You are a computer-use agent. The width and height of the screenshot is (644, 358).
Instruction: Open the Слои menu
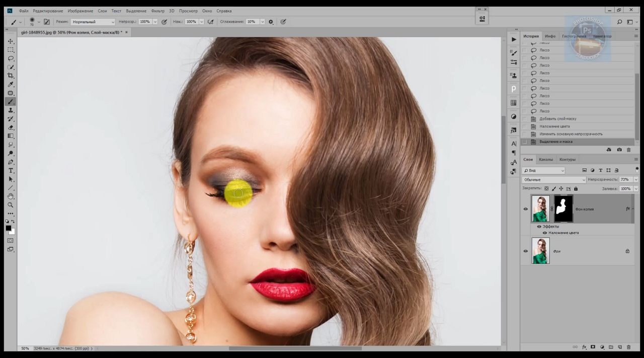click(102, 11)
